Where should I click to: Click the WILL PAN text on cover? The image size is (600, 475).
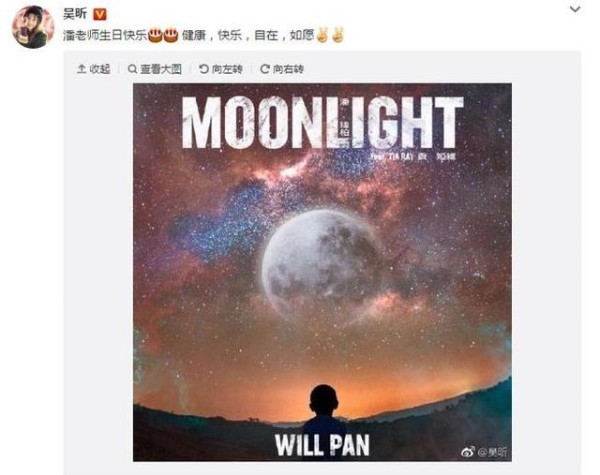[x=322, y=445]
